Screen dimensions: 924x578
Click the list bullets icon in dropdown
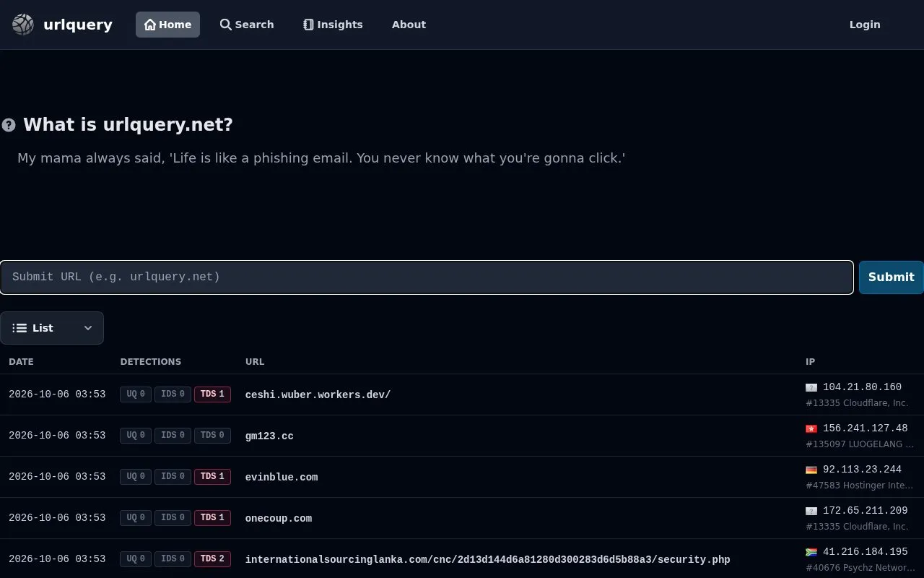click(x=19, y=328)
